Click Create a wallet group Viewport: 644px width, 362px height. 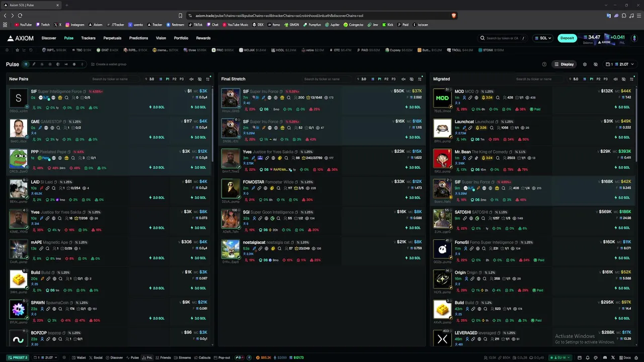108,64
